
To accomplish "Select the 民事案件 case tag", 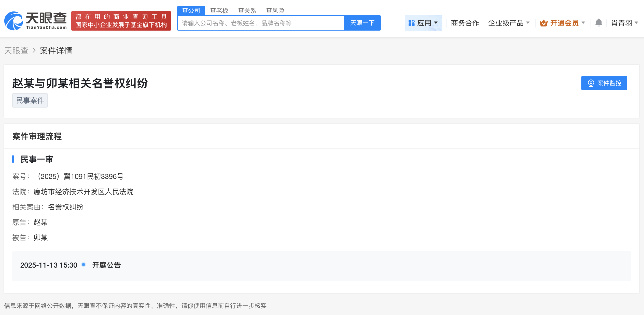I will [x=30, y=100].
